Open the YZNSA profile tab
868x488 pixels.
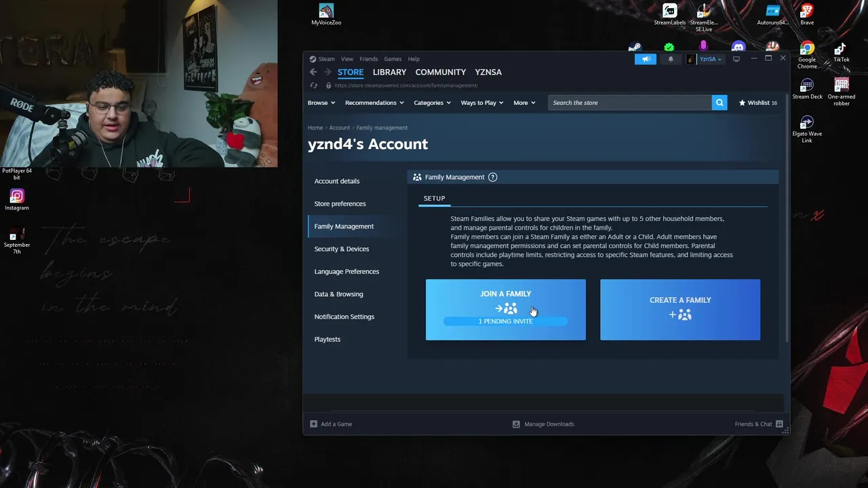coord(488,72)
